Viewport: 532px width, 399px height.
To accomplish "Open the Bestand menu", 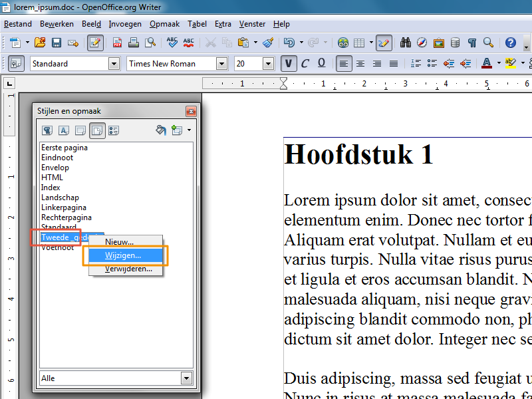I will point(18,24).
